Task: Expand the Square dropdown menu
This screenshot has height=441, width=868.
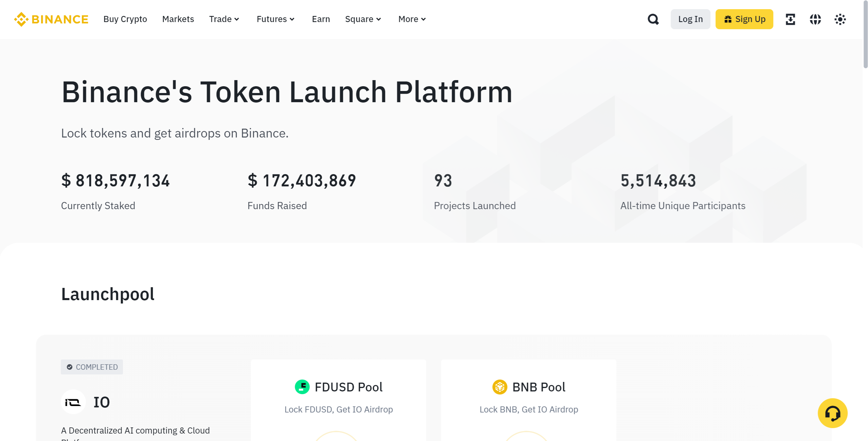Action: point(363,19)
